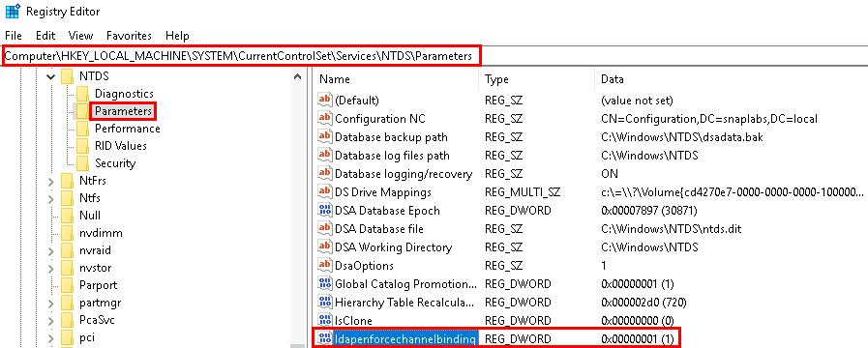Click the Global Catalog Promotion DWORD icon

pyautogui.click(x=324, y=284)
